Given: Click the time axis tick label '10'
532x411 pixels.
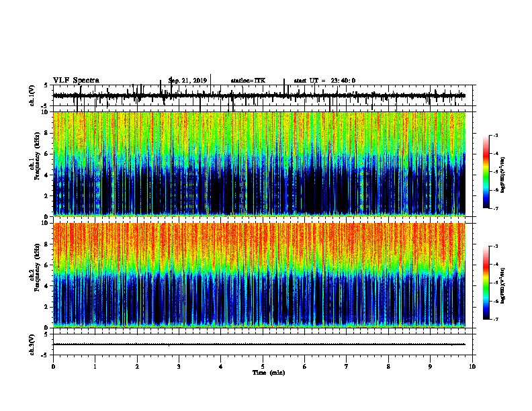Looking at the screenshot, I should coord(472,367).
